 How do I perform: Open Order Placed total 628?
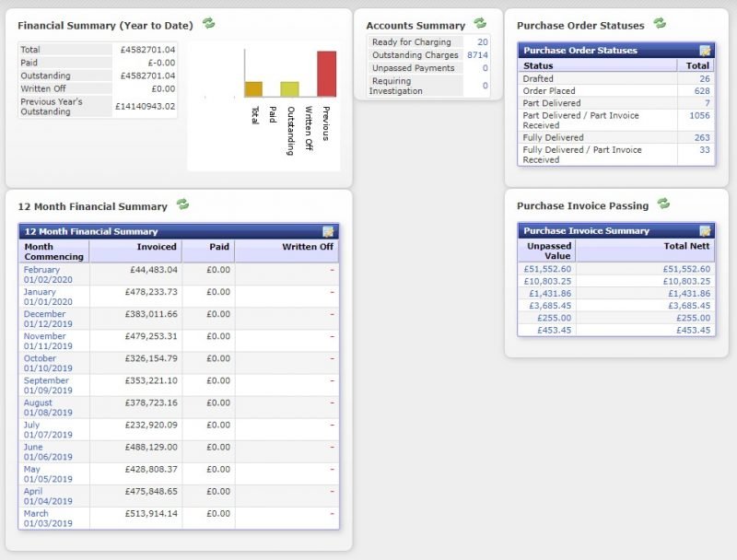[702, 90]
